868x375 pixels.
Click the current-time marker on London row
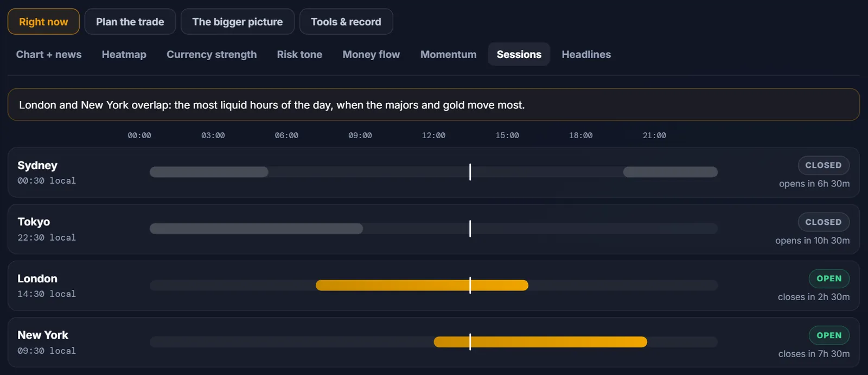click(470, 285)
